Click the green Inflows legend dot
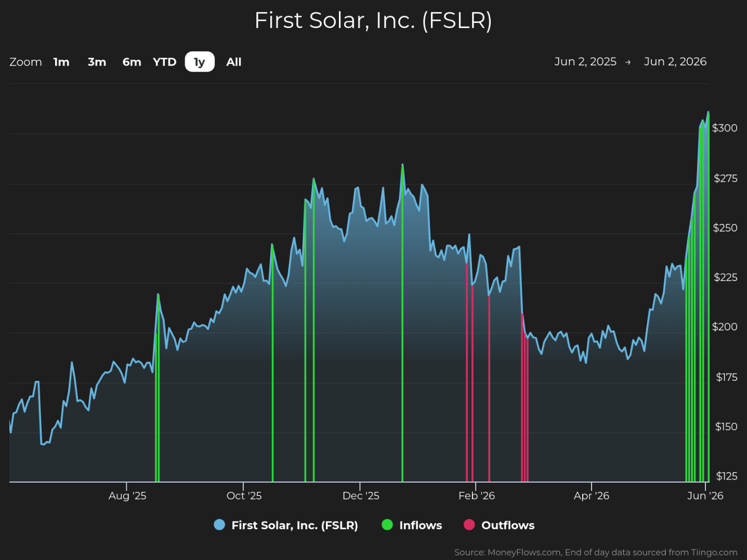747x560 pixels. click(387, 525)
